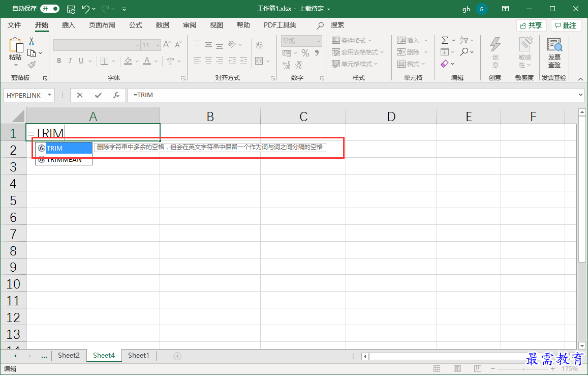Open the font name combo box
588x375 pixels.
tap(97, 45)
